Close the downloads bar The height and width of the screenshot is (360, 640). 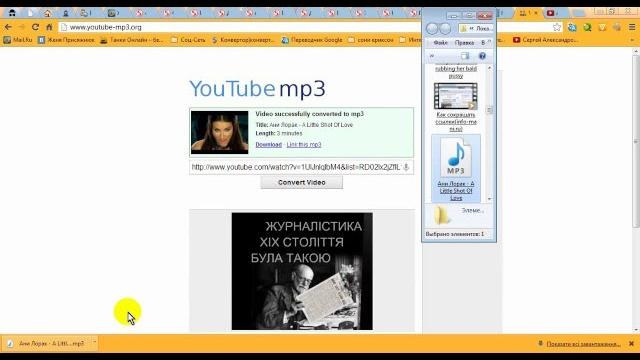pos(631,344)
